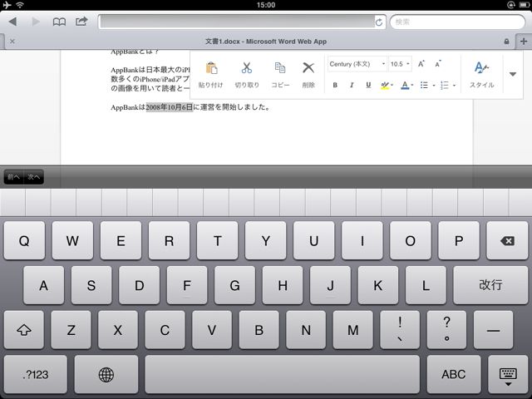Tap the 次へ next field button

[x=33, y=177]
